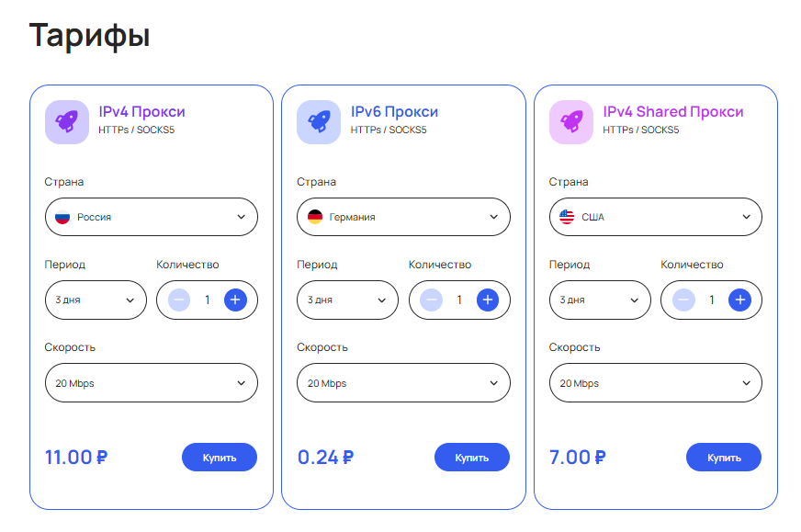Open the 20 Mbps speed dropdown for IPv4 Shared
The image size is (801, 532).
click(x=656, y=383)
